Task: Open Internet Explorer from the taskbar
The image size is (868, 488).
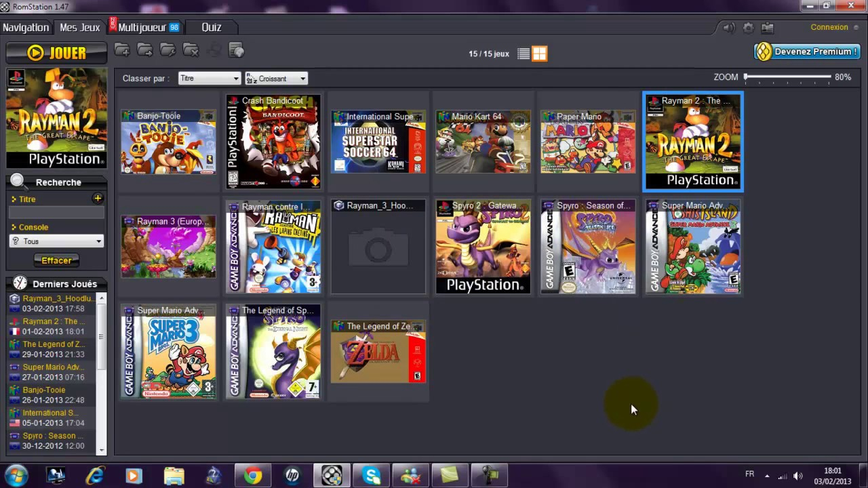Action: point(95,476)
